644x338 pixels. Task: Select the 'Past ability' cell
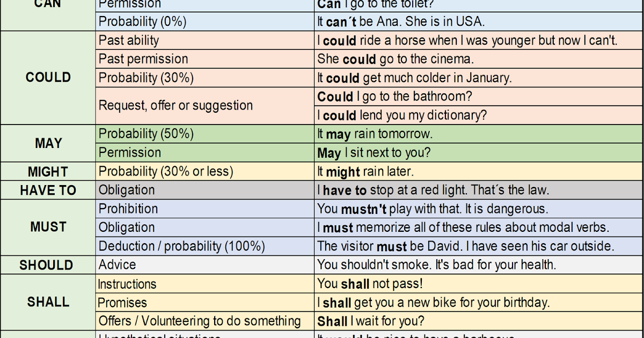pos(204,40)
